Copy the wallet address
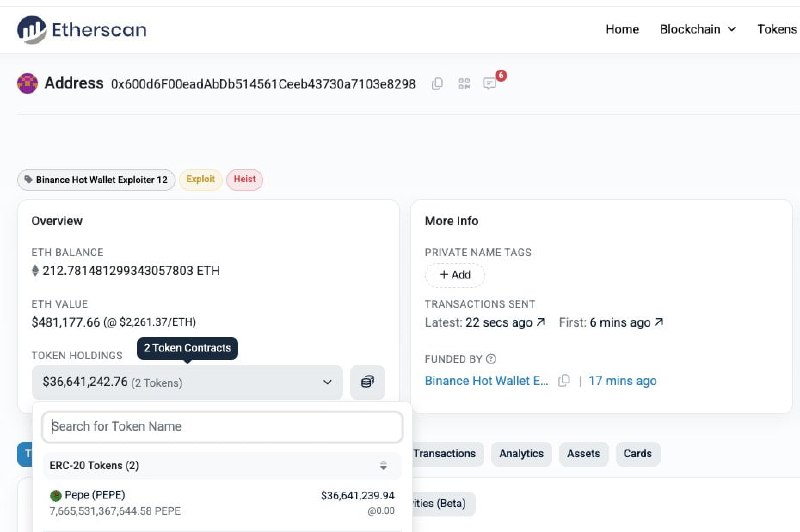Image resolution: width=800 pixels, height=532 pixels. 437,84
